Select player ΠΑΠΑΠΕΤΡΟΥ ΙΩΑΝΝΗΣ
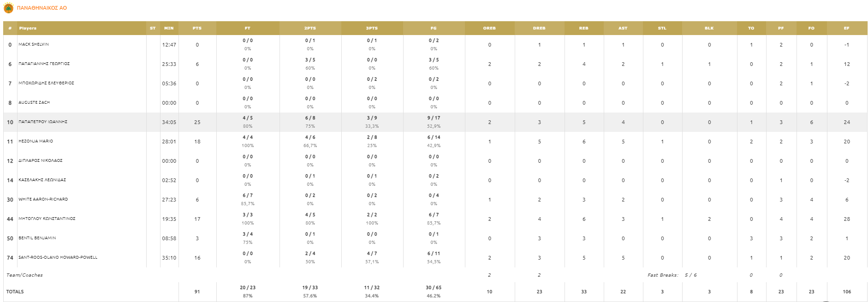Viewport: 868px width, 302px height. tap(43, 122)
